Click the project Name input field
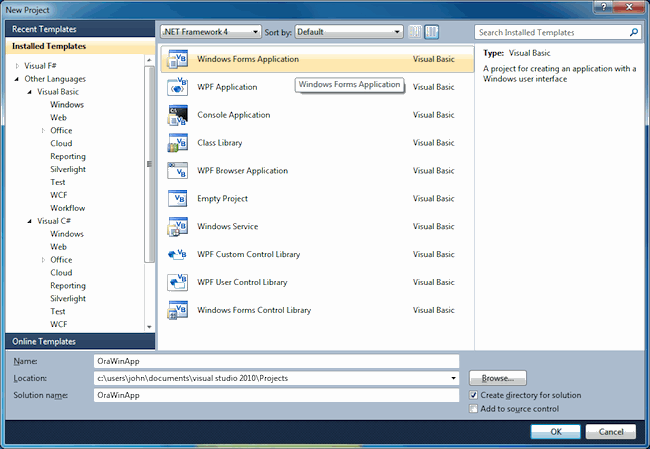Viewport: 650px width, 449px height. coord(276,361)
